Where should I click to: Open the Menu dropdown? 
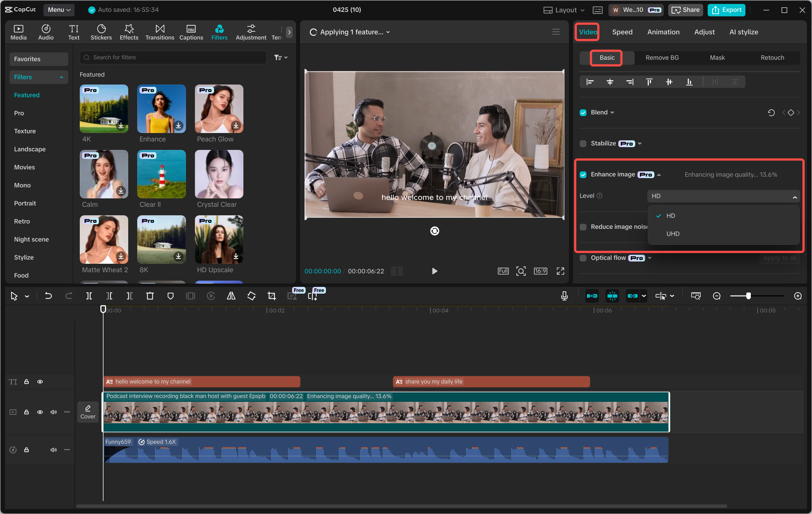pyautogui.click(x=59, y=10)
